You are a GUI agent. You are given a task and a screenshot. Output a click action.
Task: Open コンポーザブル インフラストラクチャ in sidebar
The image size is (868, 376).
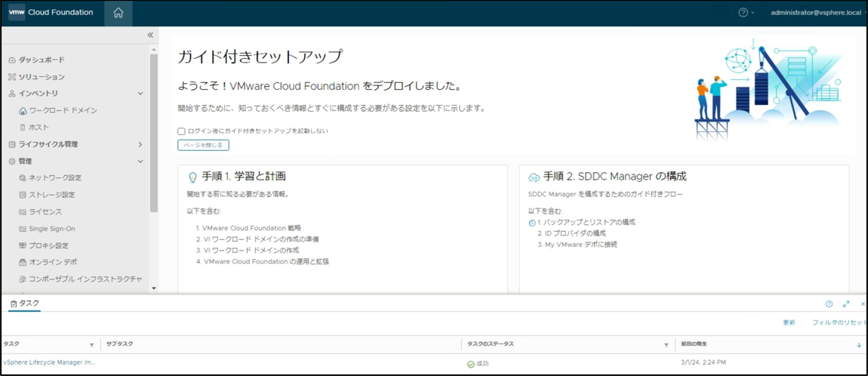[x=85, y=279]
